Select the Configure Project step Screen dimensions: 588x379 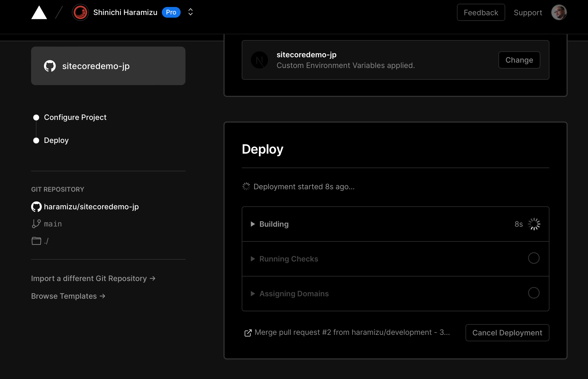(x=75, y=117)
